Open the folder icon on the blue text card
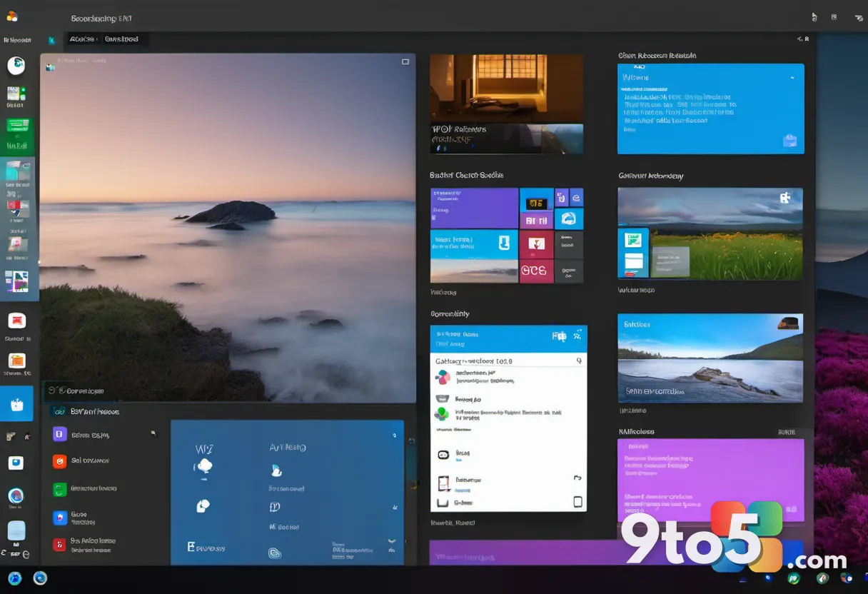Viewport: 868px width, 594px height. [789, 141]
